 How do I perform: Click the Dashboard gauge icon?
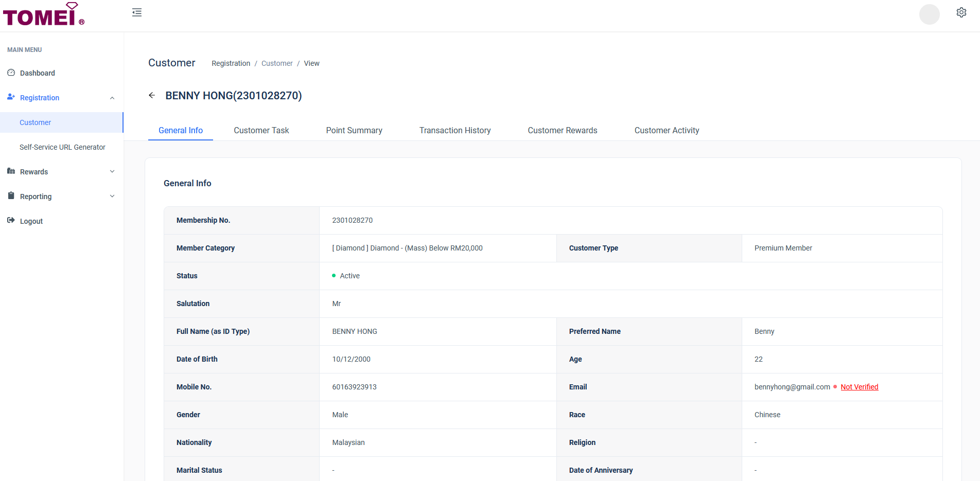[11, 73]
